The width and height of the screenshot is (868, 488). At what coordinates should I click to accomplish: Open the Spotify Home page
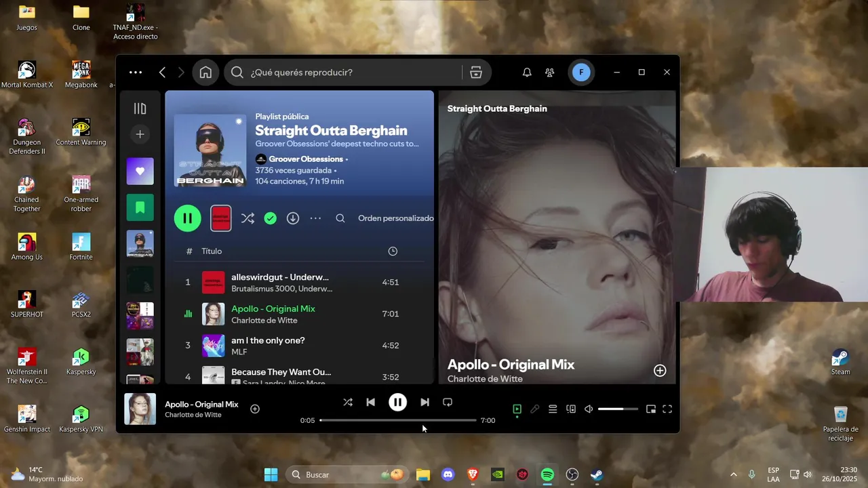205,73
